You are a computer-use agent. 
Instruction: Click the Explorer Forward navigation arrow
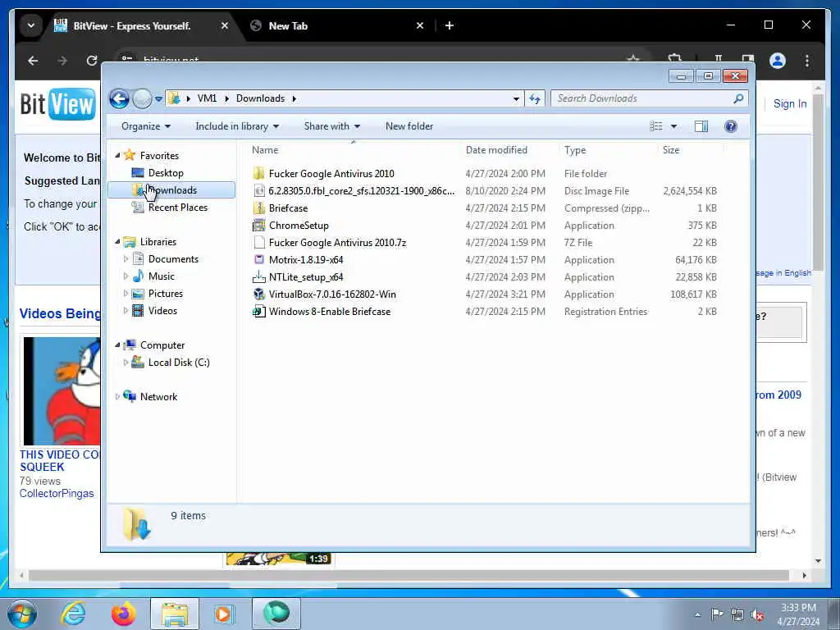point(142,98)
